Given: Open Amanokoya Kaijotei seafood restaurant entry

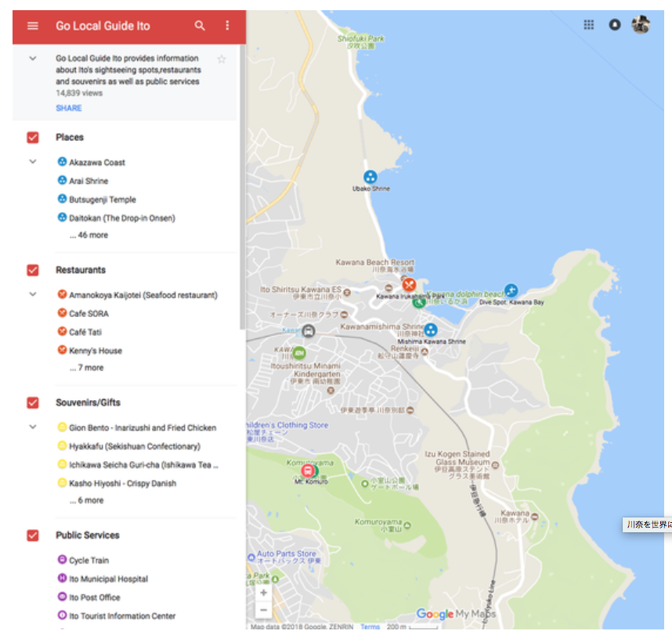Looking at the screenshot, I should (x=137, y=295).
